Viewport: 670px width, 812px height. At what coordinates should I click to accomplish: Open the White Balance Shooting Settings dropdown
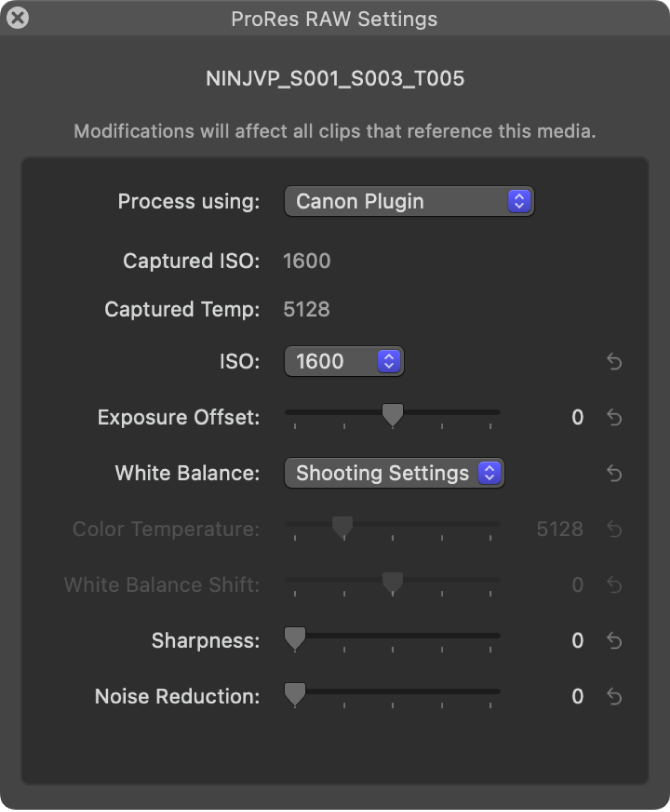click(x=394, y=474)
